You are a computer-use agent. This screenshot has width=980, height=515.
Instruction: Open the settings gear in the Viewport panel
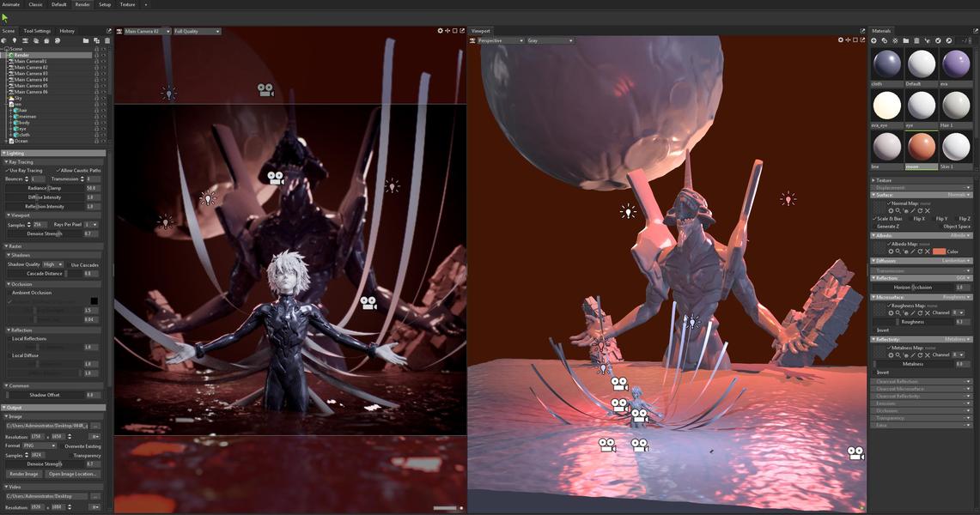pyautogui.click(x=841, y=40)
